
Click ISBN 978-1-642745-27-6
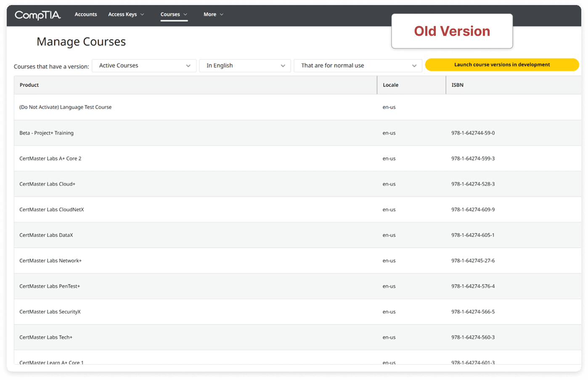tap(473, 261)
